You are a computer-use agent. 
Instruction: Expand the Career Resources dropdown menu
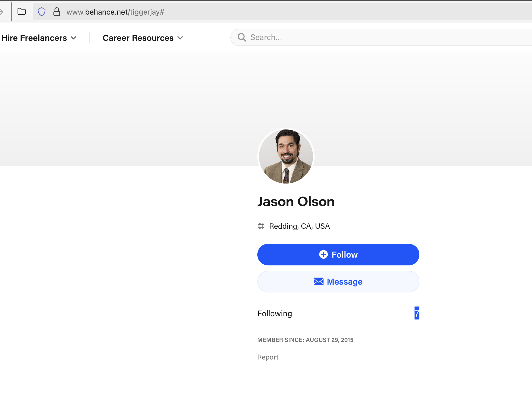[x=143, y=38]
